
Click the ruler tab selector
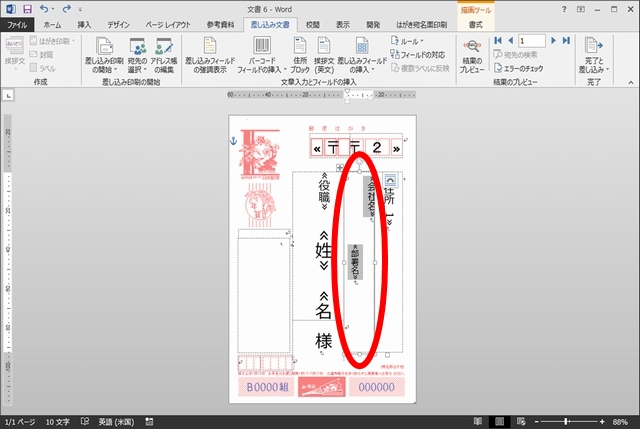(x=8, y=96)
